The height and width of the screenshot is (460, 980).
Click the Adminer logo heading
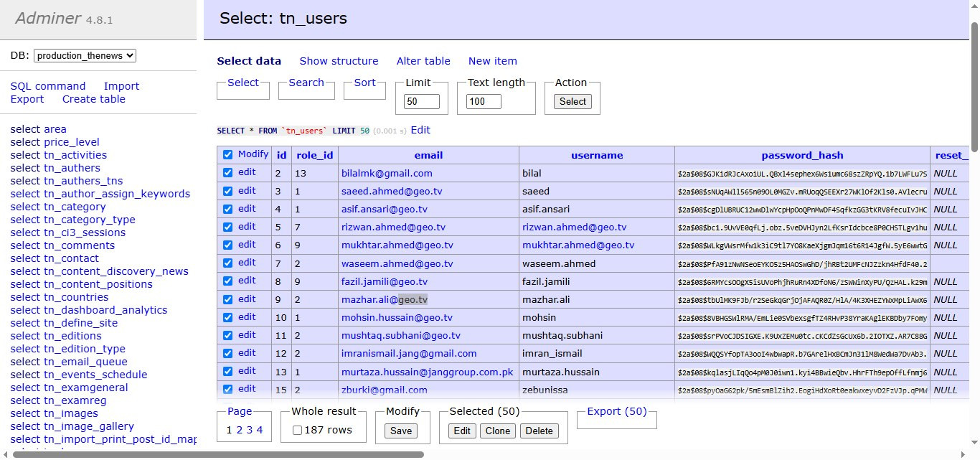tap(49, 18)
